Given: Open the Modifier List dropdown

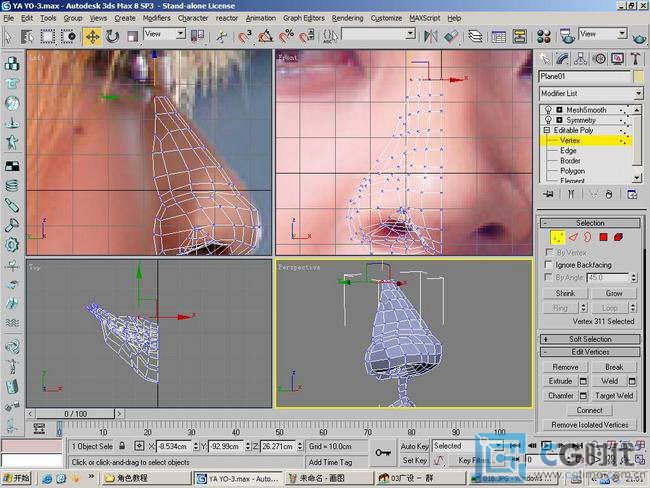Looking at the screenshot, I should tap(638, 93).
